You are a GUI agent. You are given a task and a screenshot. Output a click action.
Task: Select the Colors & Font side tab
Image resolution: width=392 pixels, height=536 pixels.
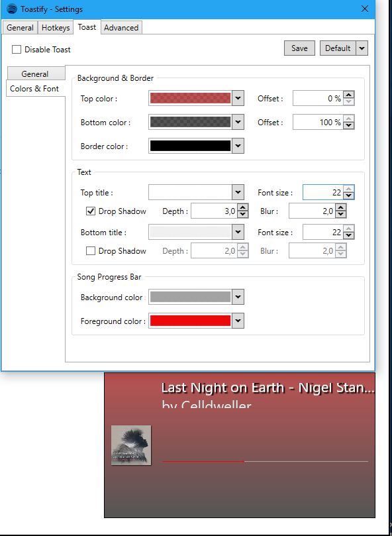[34, 89]
